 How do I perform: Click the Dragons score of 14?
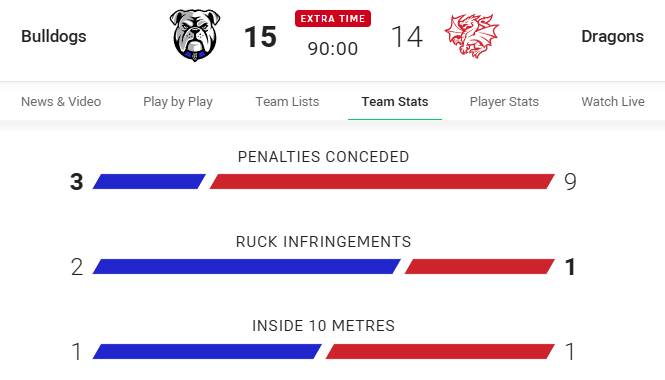[406, 37]
